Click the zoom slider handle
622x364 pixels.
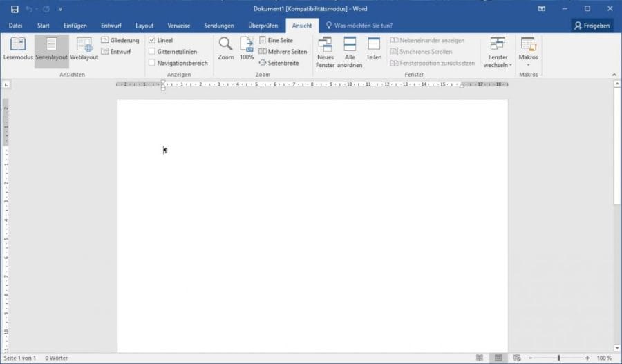coord(558,358)
